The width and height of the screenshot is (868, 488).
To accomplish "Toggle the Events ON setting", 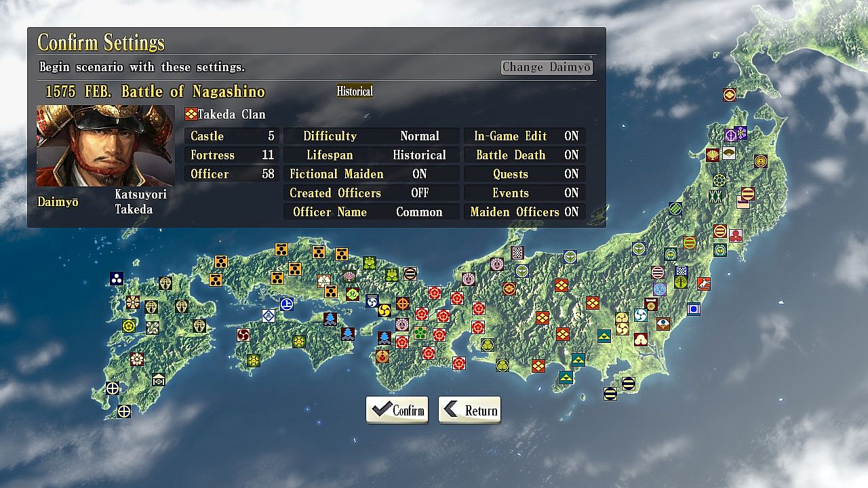I will (526, 193).
